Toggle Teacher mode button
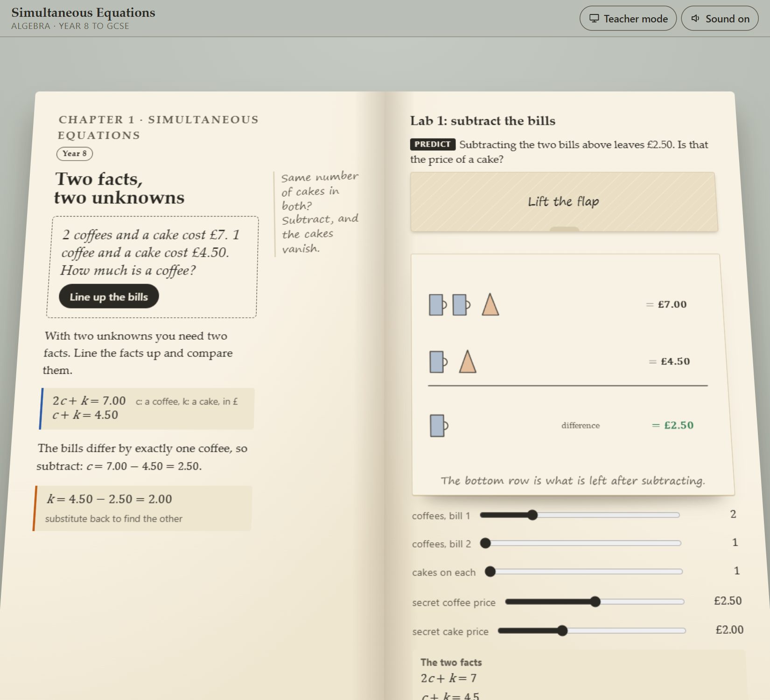770x700 pixels. [x=628, y=19]
